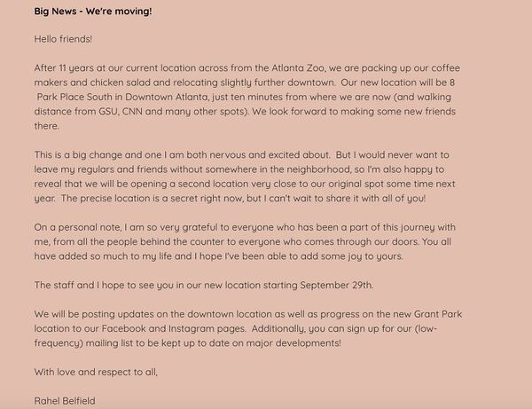Click the "This is a big change" sentence opening

(86, 155)
